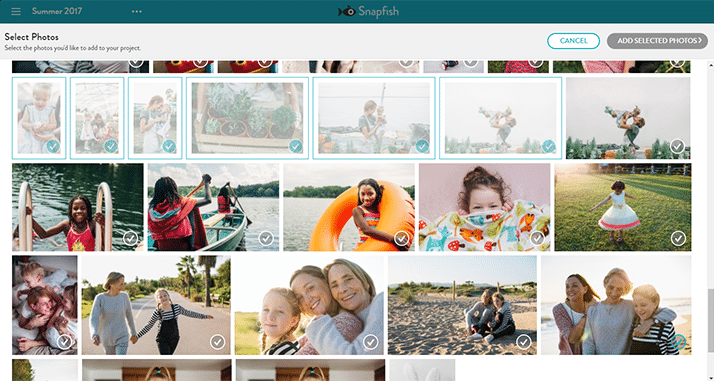Image resolution: width=714 pixels, height=381 pixels.
Task: Check kids on bed photo checkmark
Action: click(64, 341)
